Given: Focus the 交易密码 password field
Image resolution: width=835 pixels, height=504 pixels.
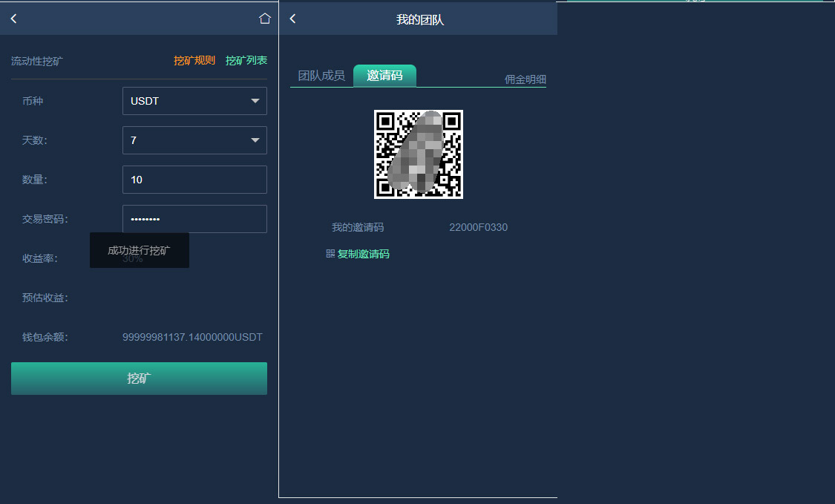Looking at the screenshot, I should 195,219.
